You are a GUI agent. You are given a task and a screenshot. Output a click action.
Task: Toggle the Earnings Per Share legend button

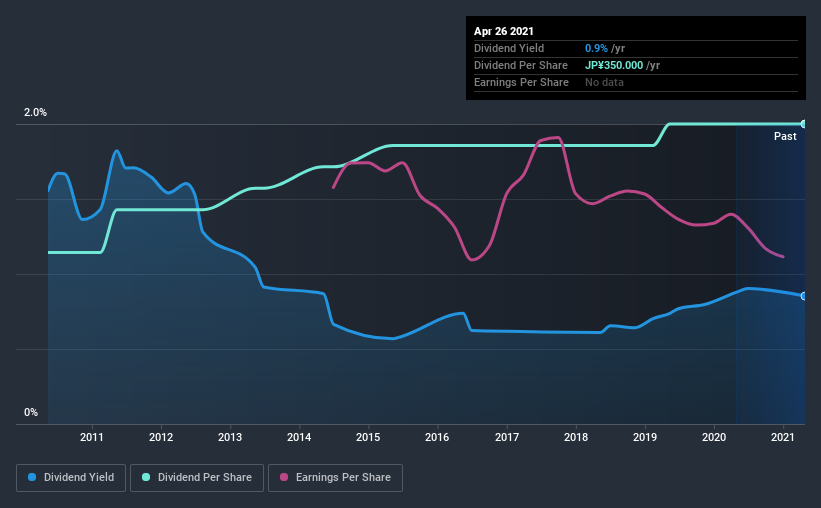[335, 478]
